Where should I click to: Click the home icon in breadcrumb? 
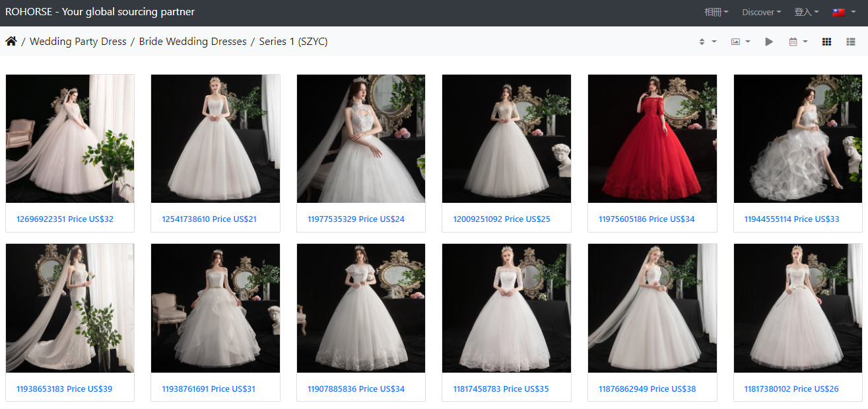[x=11, y=42]
